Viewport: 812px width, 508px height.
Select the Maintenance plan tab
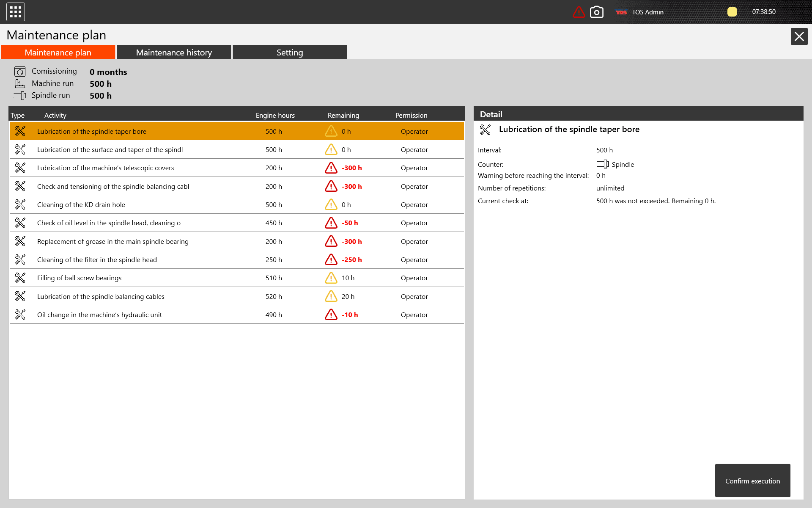58,52
